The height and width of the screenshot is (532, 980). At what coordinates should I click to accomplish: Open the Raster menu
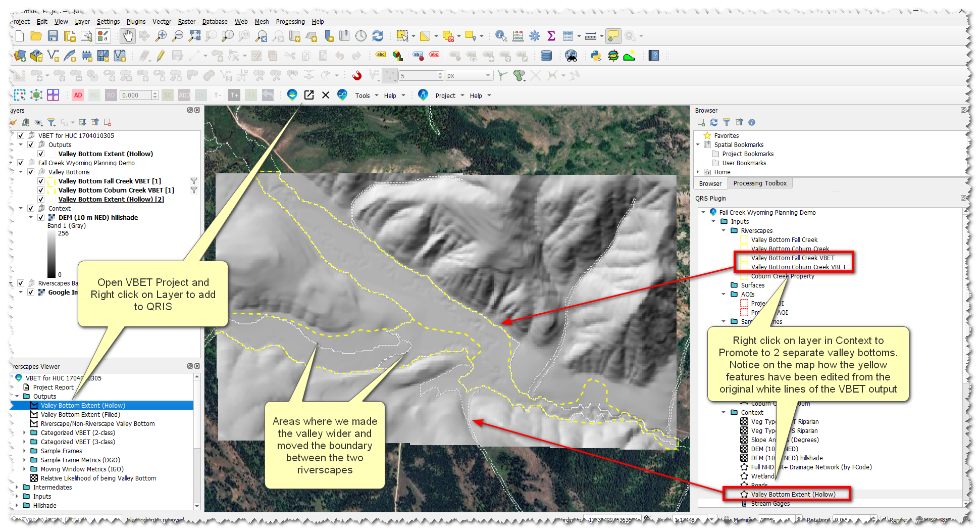coord(186,22)
